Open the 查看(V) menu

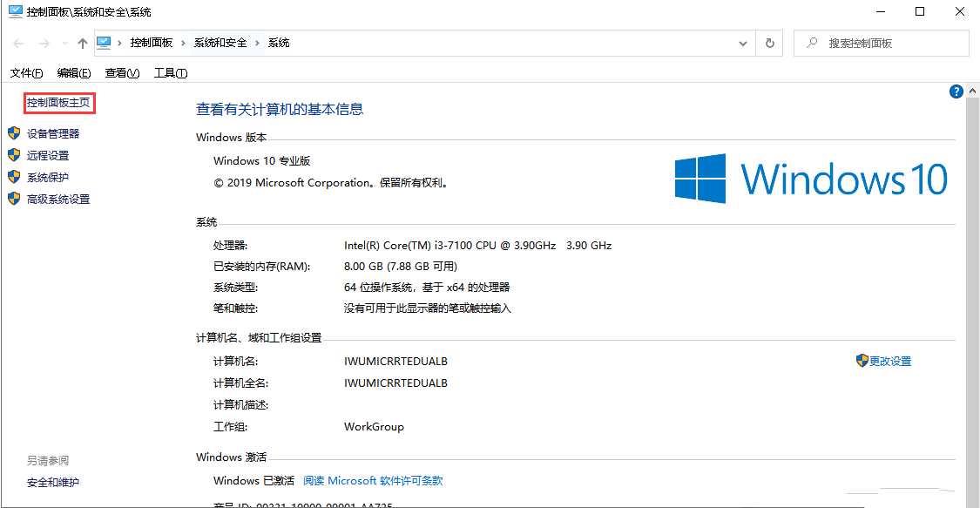click(122, 73)
